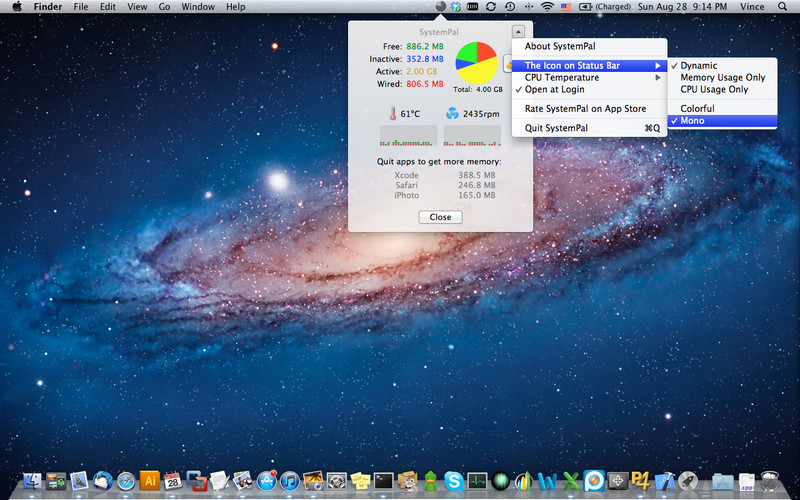This screenshot has width=800, height=500.
Task: Open Thunderbird in the Dock
Action: click(x=103, y=481)
